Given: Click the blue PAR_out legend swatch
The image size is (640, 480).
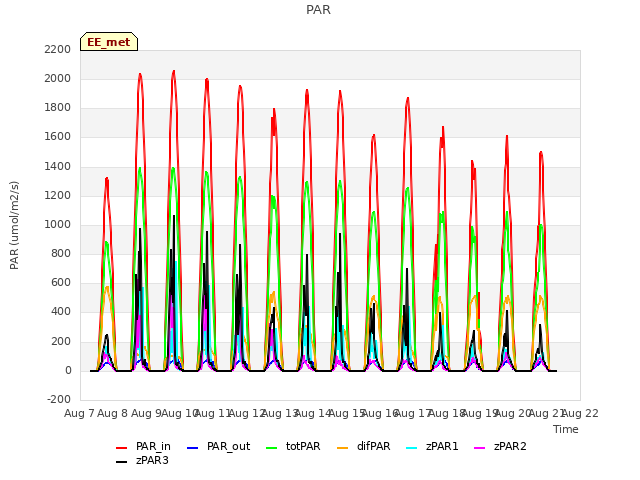Looking at the screenshot, I should (192, 448).
